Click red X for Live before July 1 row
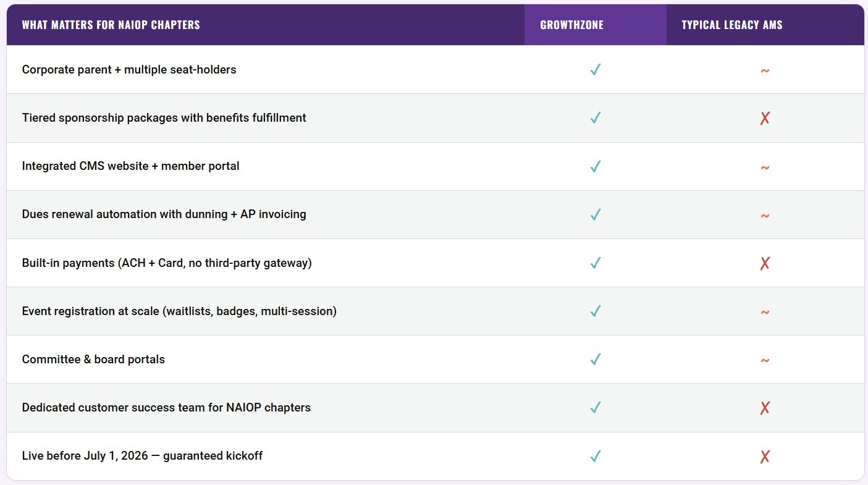The height and width of the screenshot is (485, 868). (x=765, y=457)
